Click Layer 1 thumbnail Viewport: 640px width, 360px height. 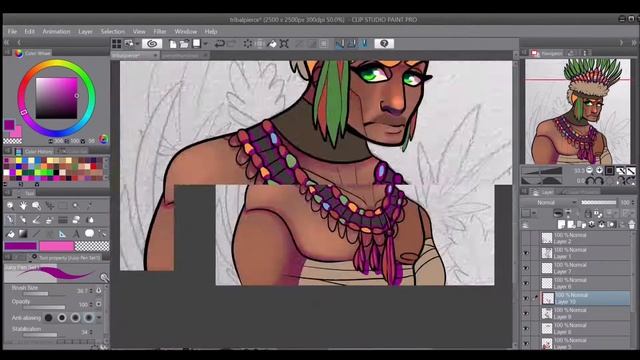click(x=547, y=253)
